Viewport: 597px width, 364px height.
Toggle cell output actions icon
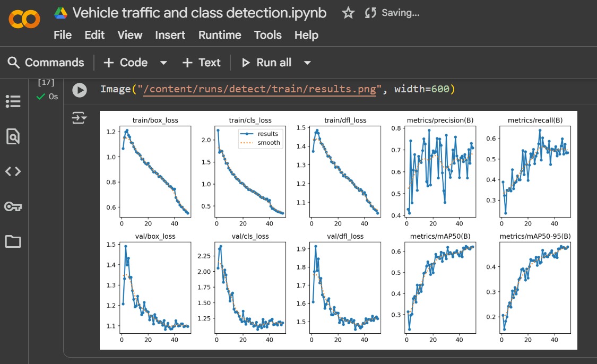click(x=79, y=118)
